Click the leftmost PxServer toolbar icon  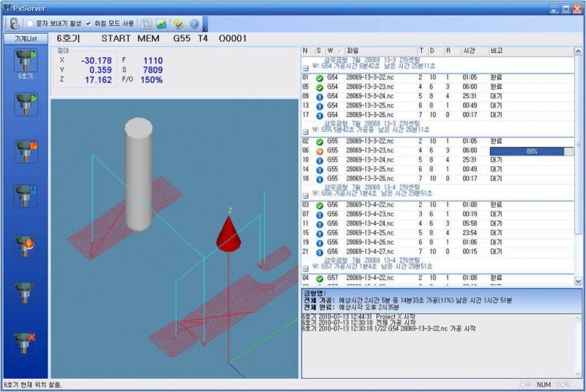coord(14,23)
